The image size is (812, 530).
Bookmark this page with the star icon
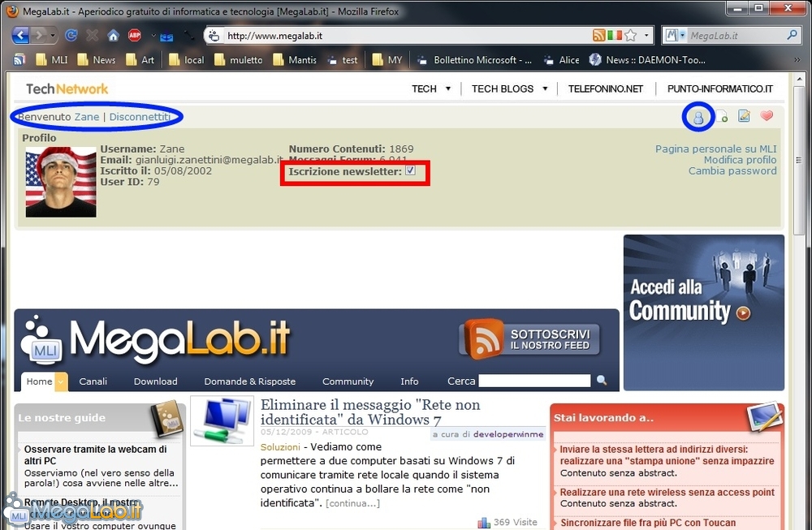click(630, 35)
